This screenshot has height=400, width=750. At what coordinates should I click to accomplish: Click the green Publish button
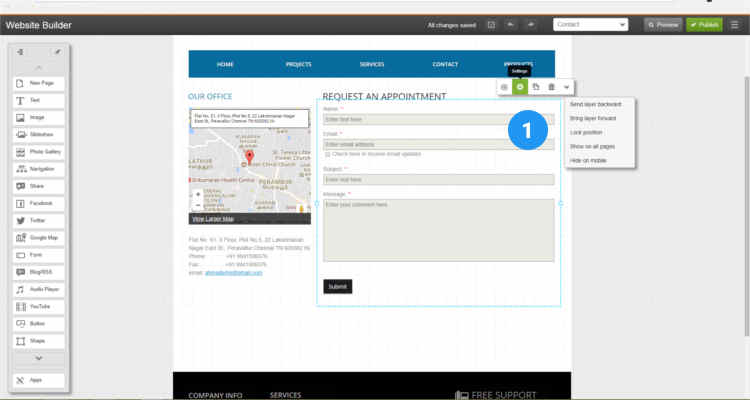704,25
